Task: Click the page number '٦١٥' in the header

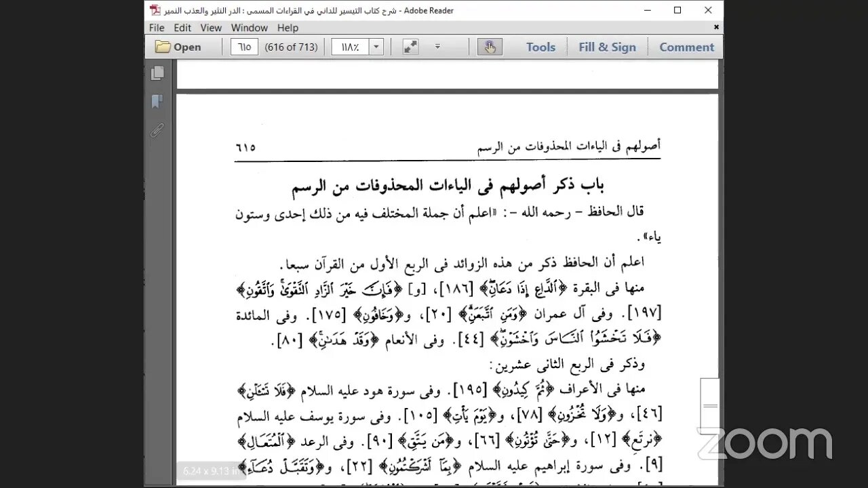Action: pyautogui.click(x=245, y=146)
